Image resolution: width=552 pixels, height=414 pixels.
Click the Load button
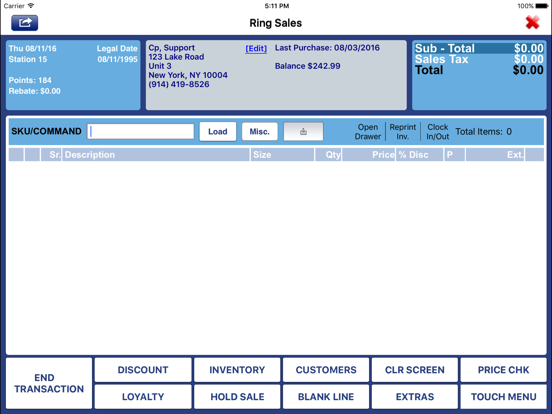coord(218,132)
